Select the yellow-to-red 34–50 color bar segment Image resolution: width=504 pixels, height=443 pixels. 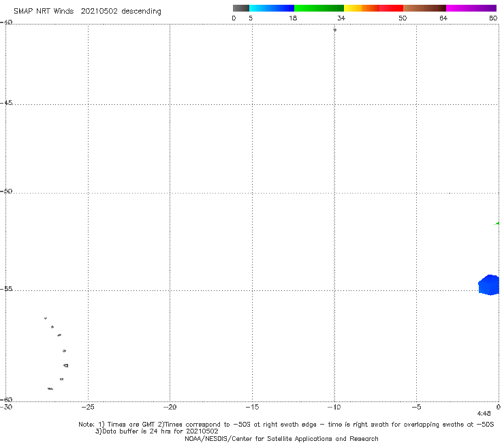point(373,8)
